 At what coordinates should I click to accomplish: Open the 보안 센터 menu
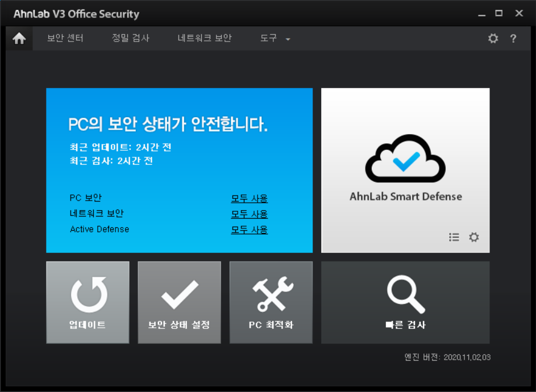click(65, 39)
